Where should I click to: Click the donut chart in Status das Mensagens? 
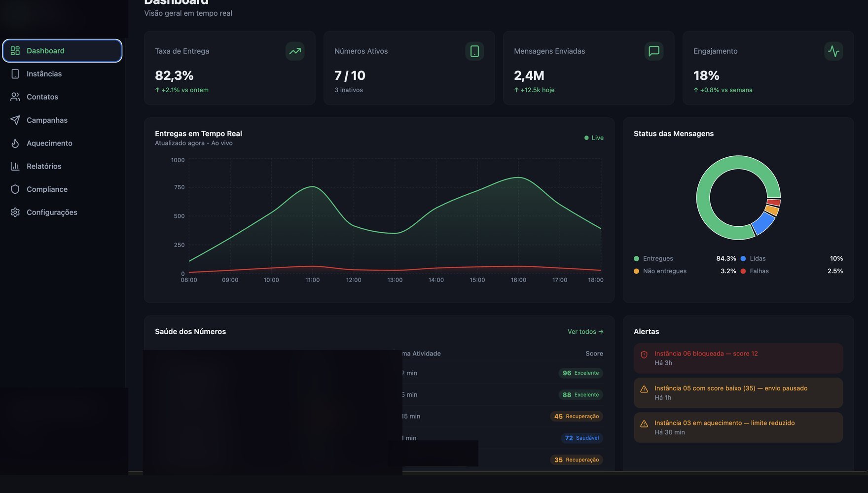tap(738, 198)
